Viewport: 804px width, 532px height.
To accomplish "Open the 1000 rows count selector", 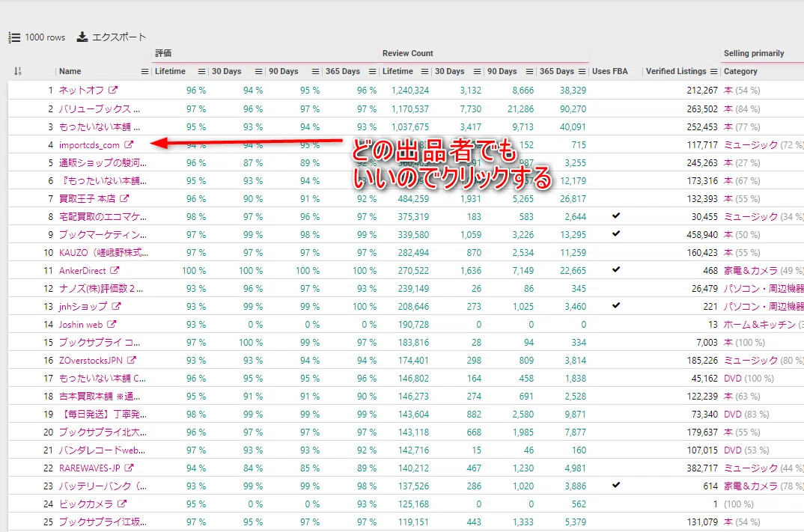I will click(x=37, y=37).
